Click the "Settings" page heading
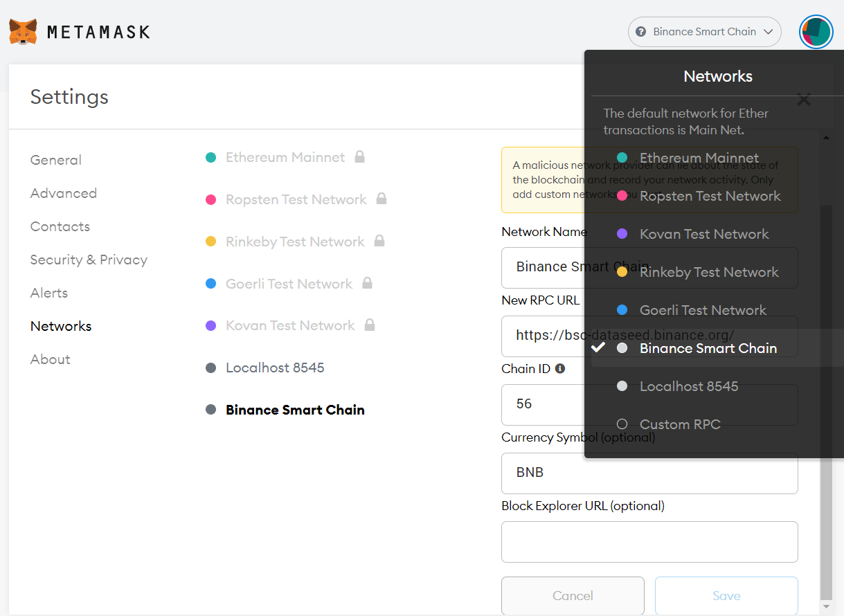The width and height of the screenshot is (844, 616). coord(69,96)
